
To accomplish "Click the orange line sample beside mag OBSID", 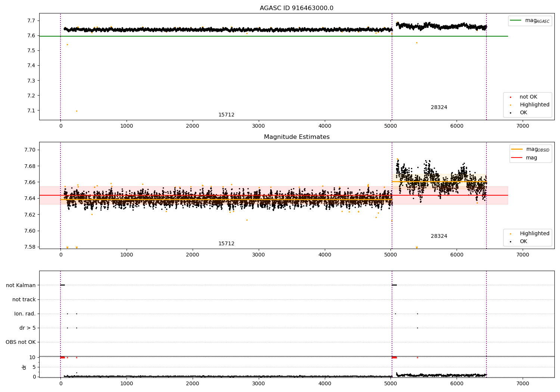I will 517,149.
